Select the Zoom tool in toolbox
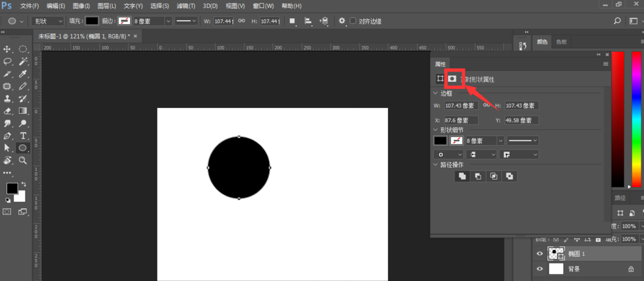Image resolution: width=644 pixels, height=281 pixels. coord(23,160)
